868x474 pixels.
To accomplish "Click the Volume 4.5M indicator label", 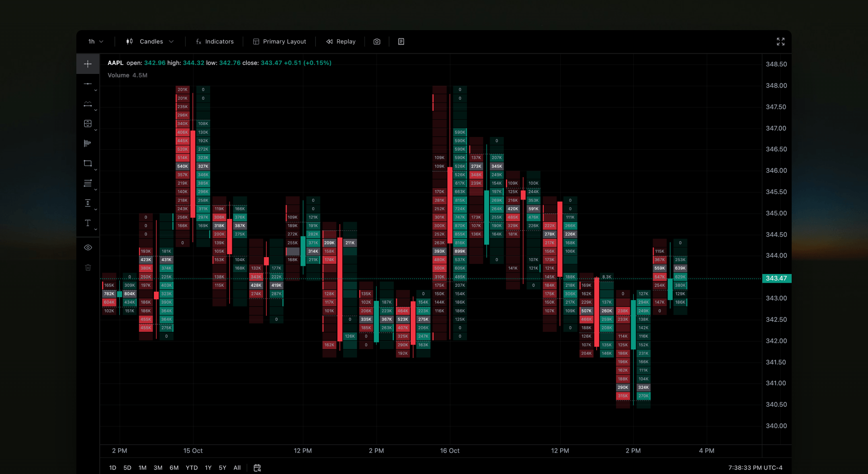I will [x=127, y=75].
